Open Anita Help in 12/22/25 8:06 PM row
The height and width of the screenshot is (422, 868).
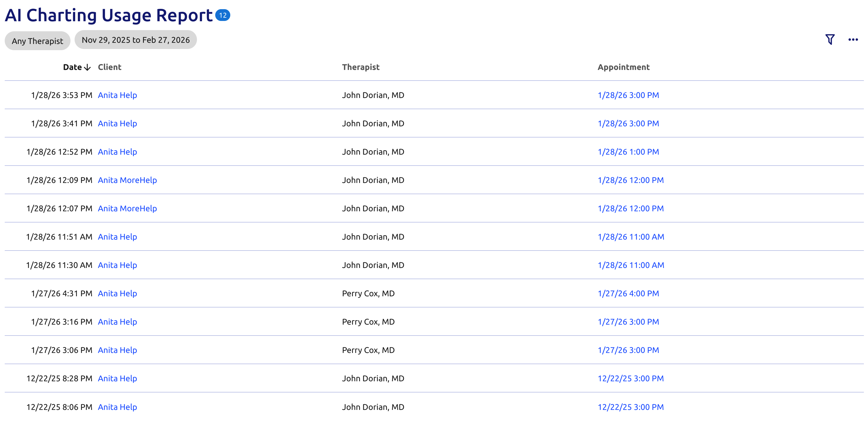tap(117, 407)
